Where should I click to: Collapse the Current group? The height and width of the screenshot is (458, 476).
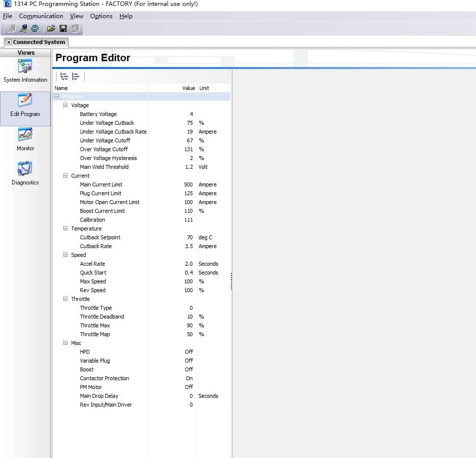(65, 175)
